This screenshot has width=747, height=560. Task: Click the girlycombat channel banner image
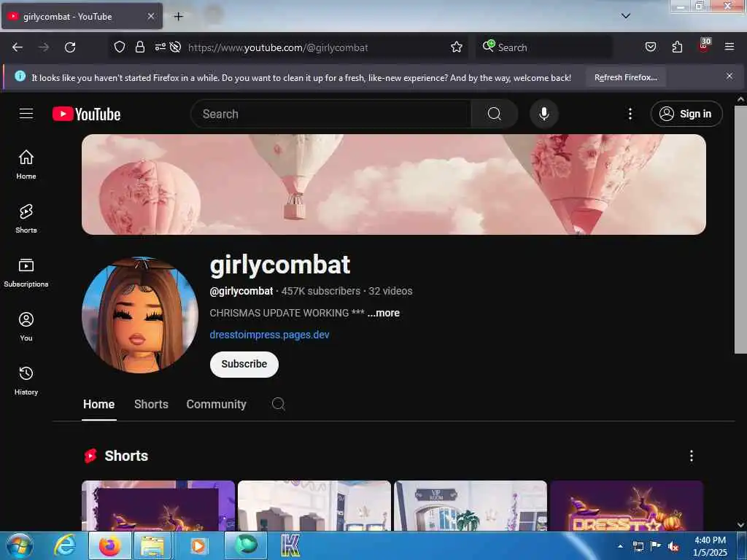[x=393, y=184]
